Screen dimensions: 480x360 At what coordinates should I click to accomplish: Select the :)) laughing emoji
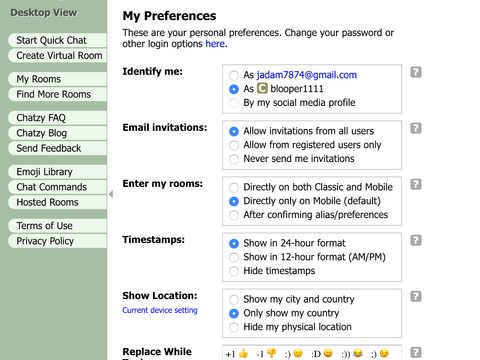pyautogui.click(x=358, y=353)
